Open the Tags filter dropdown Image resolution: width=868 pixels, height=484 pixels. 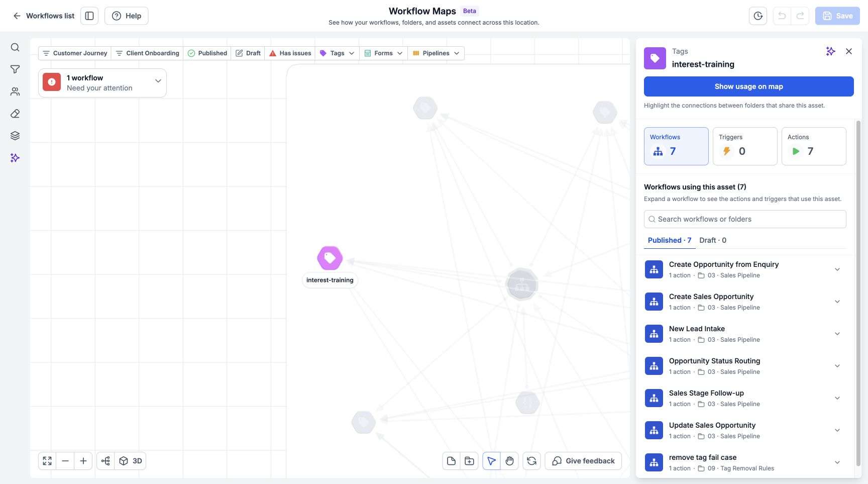click(x=337, y=53)
